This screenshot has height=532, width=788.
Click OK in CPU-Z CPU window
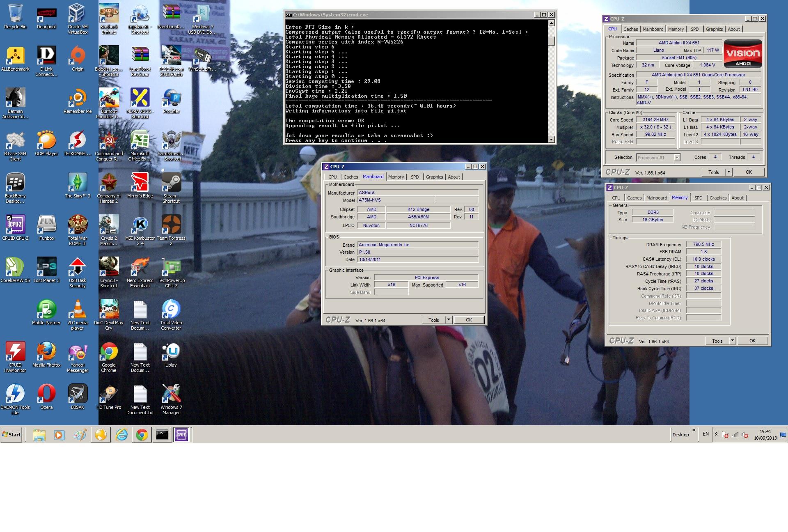pyautogui.click(x=749, y=172)
